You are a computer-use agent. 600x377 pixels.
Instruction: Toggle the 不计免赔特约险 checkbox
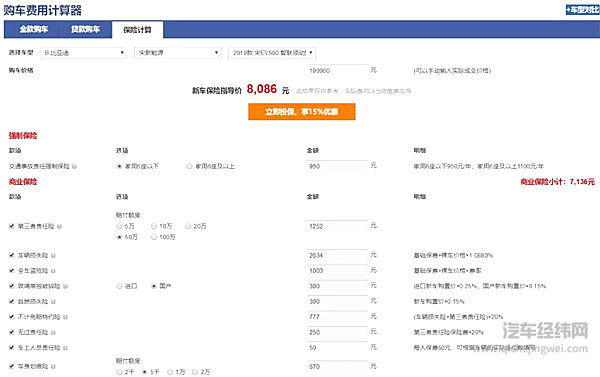(11, 317)
